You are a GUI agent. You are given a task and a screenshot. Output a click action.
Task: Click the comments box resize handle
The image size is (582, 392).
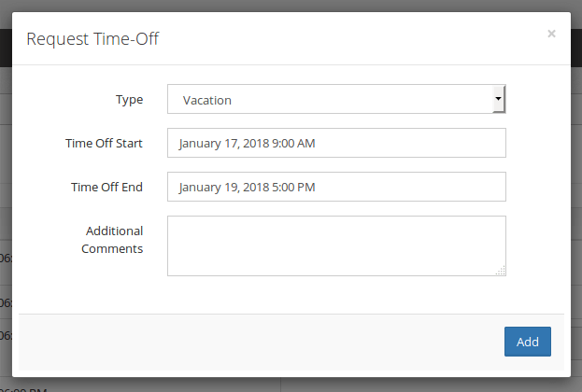(501, 271)
